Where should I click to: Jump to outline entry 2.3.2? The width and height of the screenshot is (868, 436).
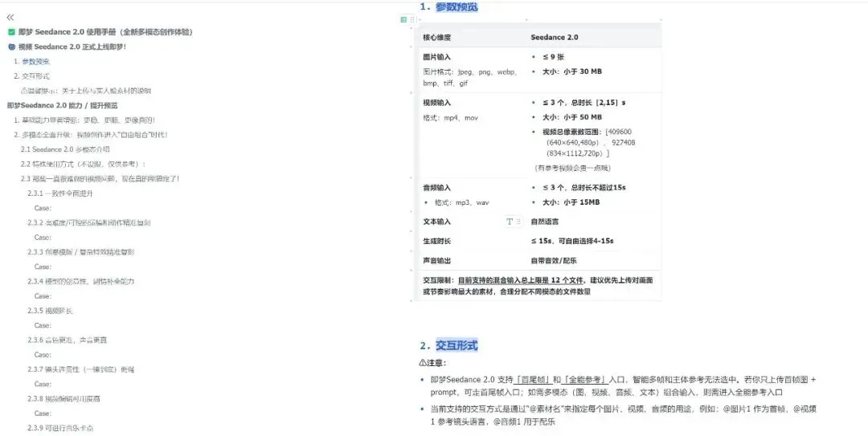(x=89, y=223)
